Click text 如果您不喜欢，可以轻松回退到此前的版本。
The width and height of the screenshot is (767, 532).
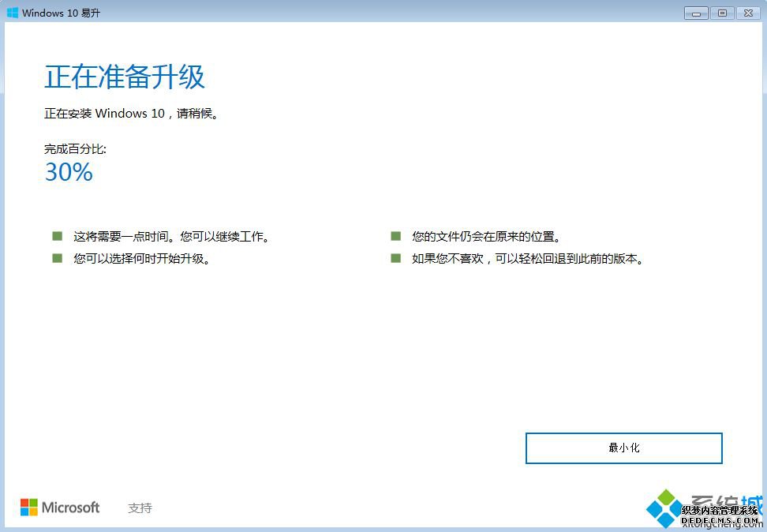point(527,258)
